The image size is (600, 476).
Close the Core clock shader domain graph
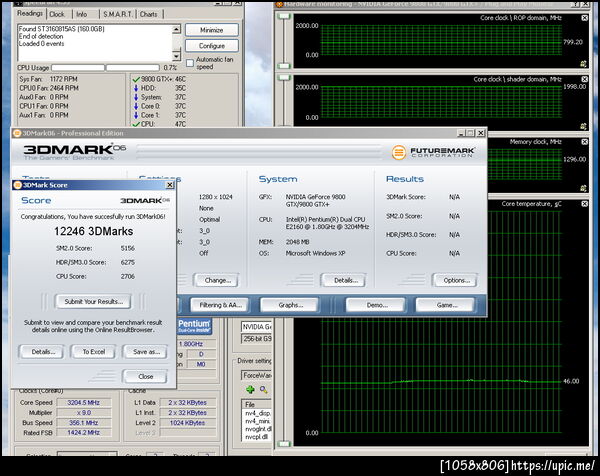click(x=584, y=79)
